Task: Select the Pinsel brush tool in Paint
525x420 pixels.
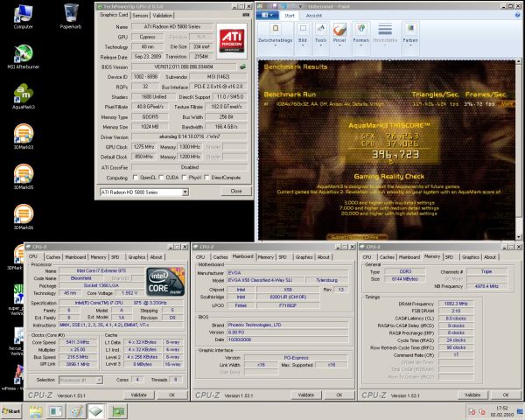Action: [x=339, y=36]
